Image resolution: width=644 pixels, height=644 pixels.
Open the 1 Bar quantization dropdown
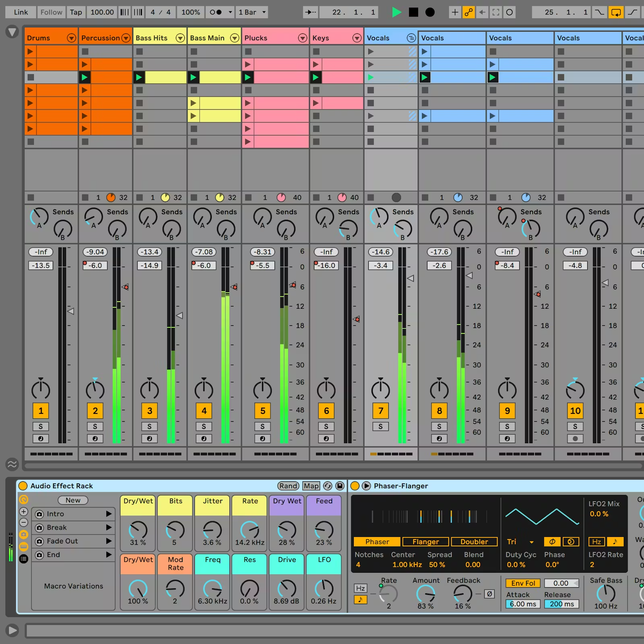252,12
